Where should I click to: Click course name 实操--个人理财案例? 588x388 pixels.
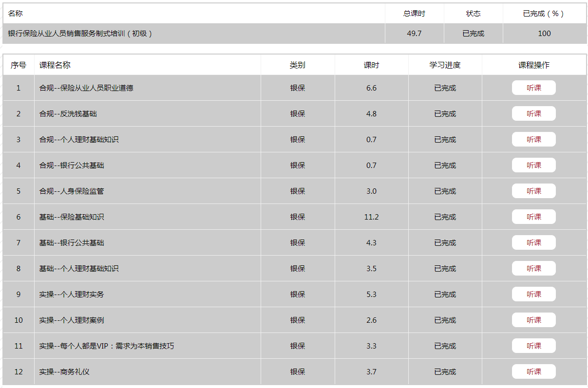[72, 320]
